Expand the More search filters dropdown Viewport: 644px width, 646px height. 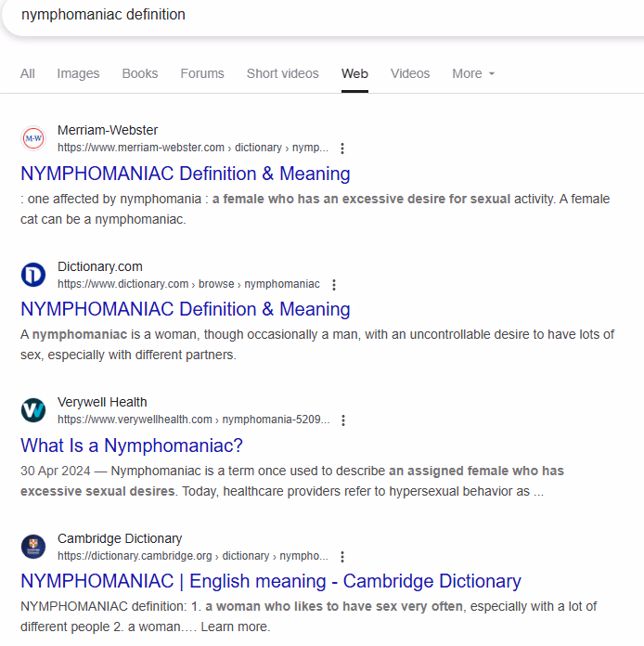point(473,73)
